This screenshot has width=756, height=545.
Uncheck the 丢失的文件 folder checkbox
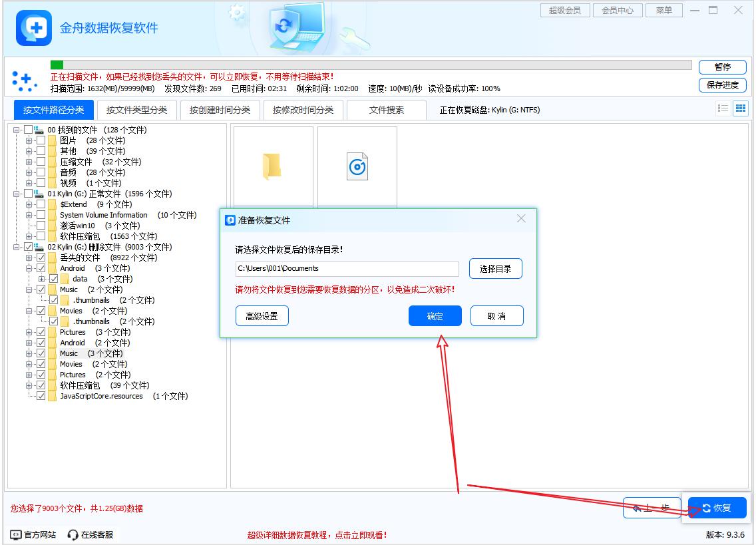pyautogui.click(x=41, y=258)
